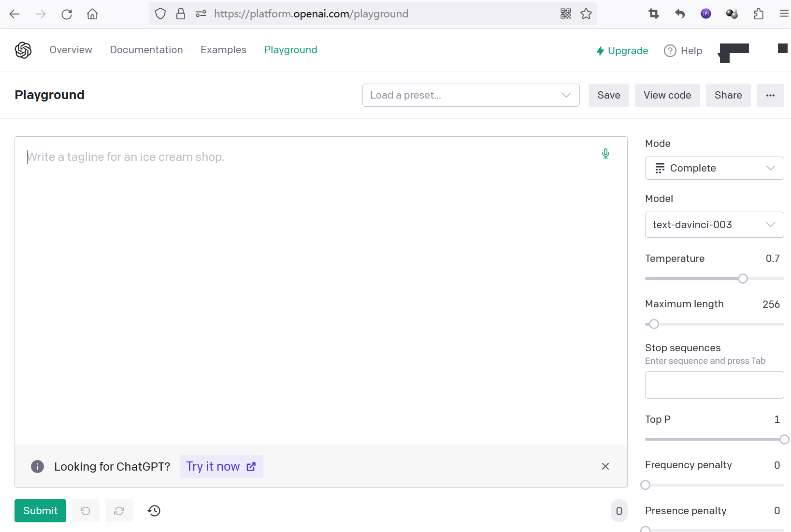Click the token count badge showing 0
This screenshot has height=532, width=791.
[619, 511]
